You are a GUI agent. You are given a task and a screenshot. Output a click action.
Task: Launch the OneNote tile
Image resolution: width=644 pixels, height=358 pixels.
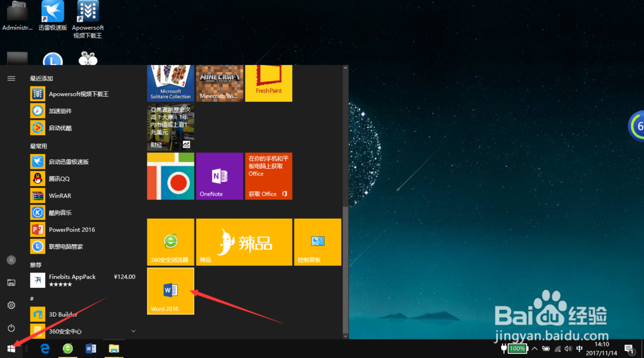pos(220,176)
